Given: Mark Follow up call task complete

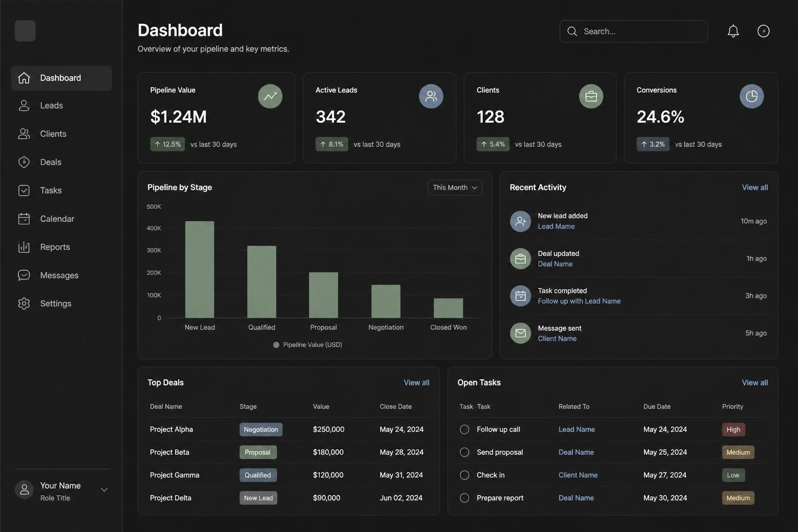Looking at the screenshot, I should 464,430.
